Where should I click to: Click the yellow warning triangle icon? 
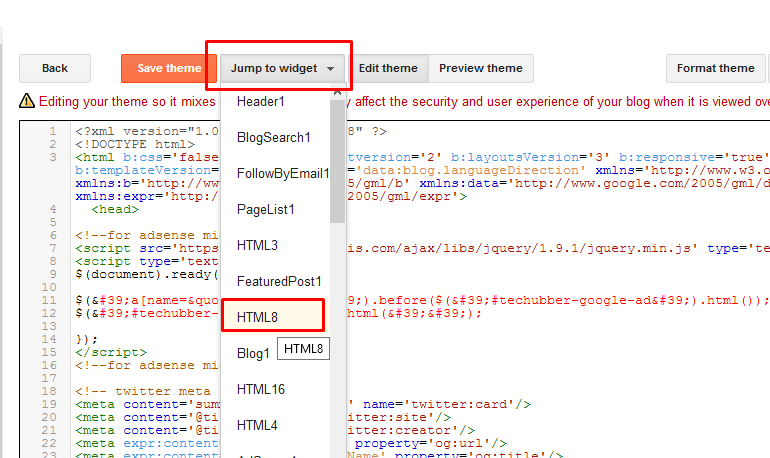point(27,101)
